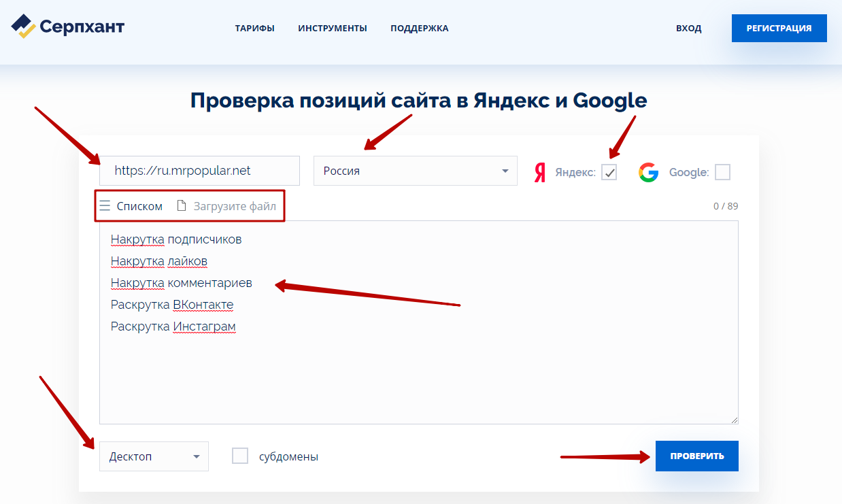Click the line 'Раскрутка ВКонтакте'
Viewport: 842px width, 504px height.
(172, 305)
